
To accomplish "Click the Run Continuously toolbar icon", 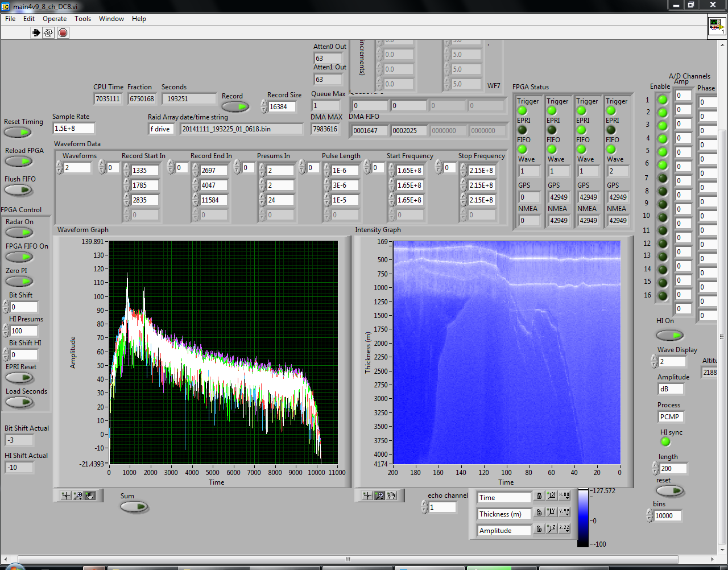I will click(49, 32).
